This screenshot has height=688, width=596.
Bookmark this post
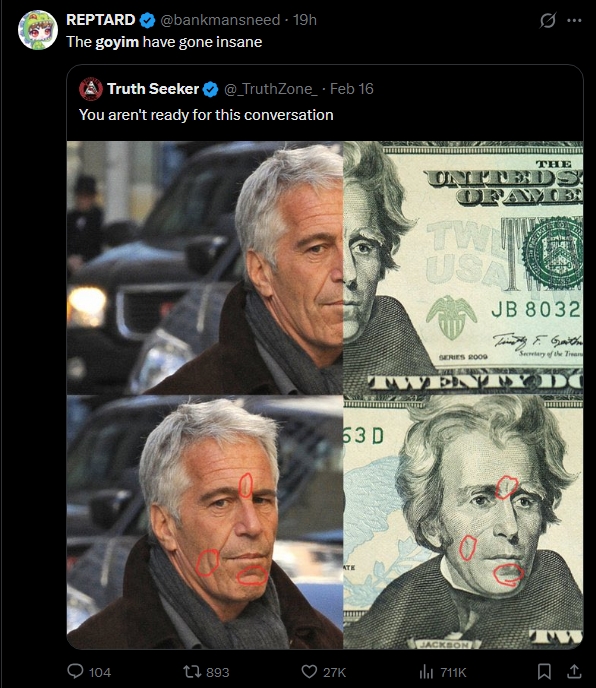pos(544,671)
